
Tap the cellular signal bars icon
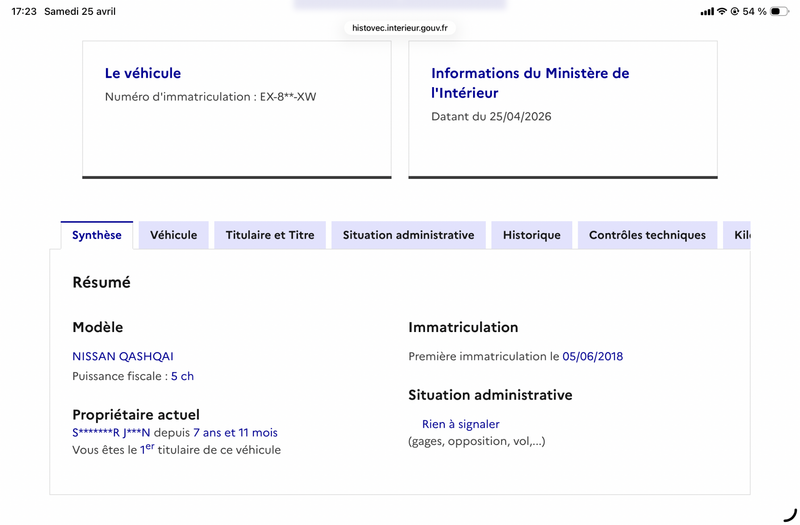(707, 11)
